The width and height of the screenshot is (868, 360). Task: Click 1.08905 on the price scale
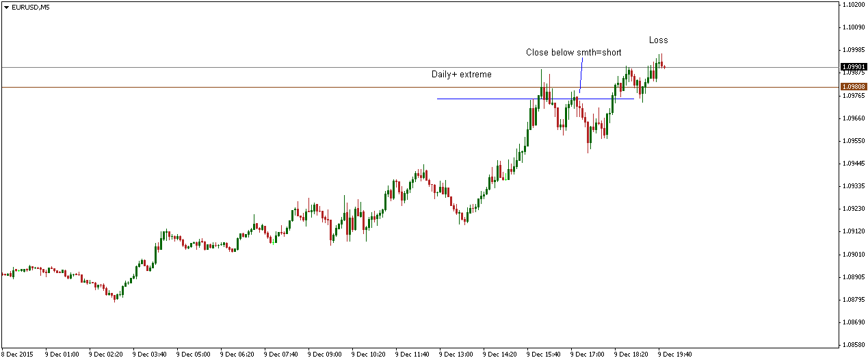pyautogui.click(x=853, y=277)
